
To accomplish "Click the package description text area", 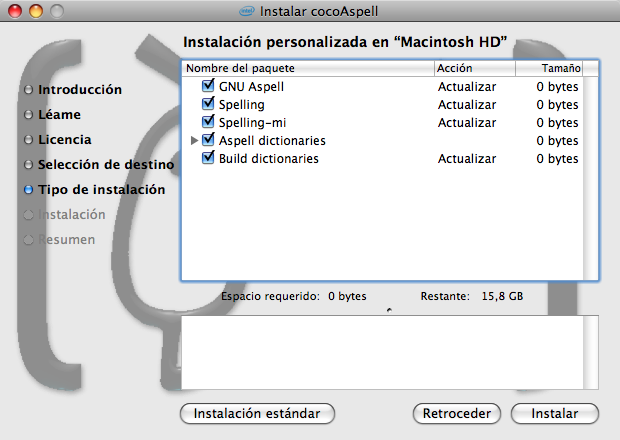I will (382, 352).
